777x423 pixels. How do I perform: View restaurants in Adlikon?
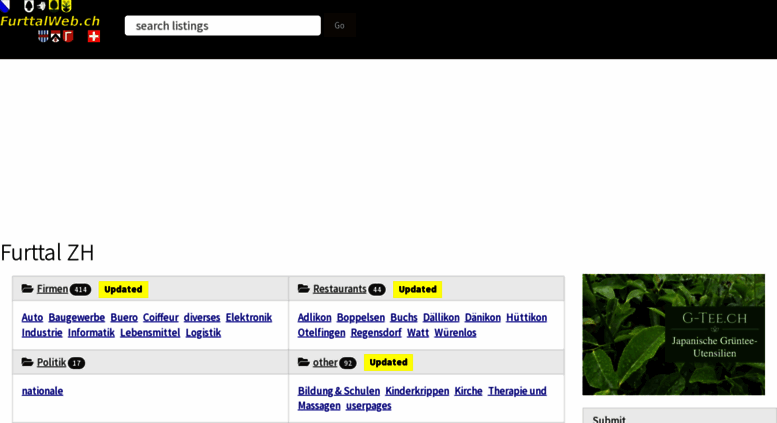pos(314,317)
